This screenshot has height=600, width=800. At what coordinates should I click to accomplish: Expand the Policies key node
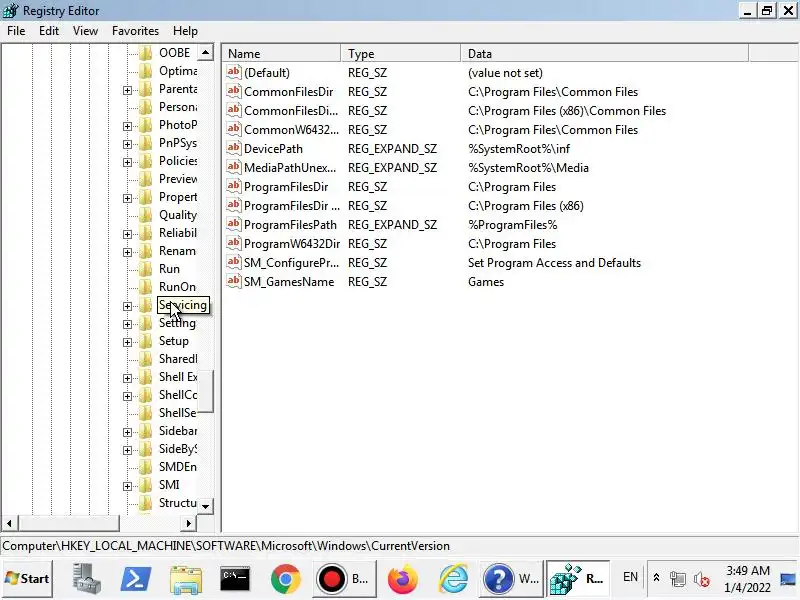tap(128, 162)
